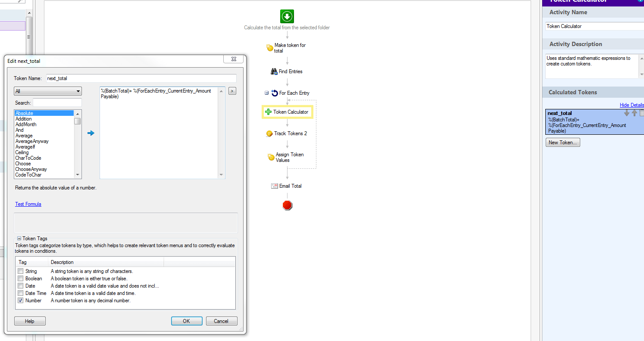The image size is (644, 341).
Task: Click the Token Name input field
Action: [x=141, y=78]
